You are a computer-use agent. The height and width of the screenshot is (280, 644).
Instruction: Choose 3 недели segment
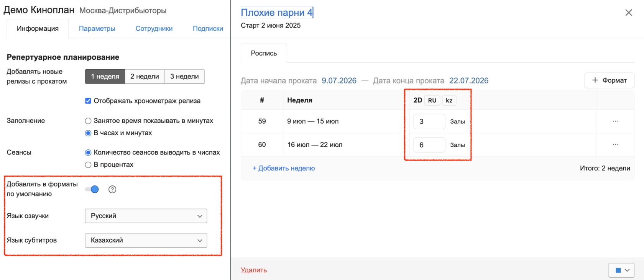click(x=184, y=77)
